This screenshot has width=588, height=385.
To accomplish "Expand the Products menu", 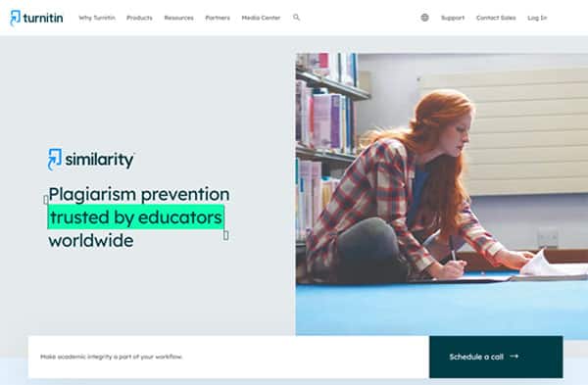I will [139, 18].
